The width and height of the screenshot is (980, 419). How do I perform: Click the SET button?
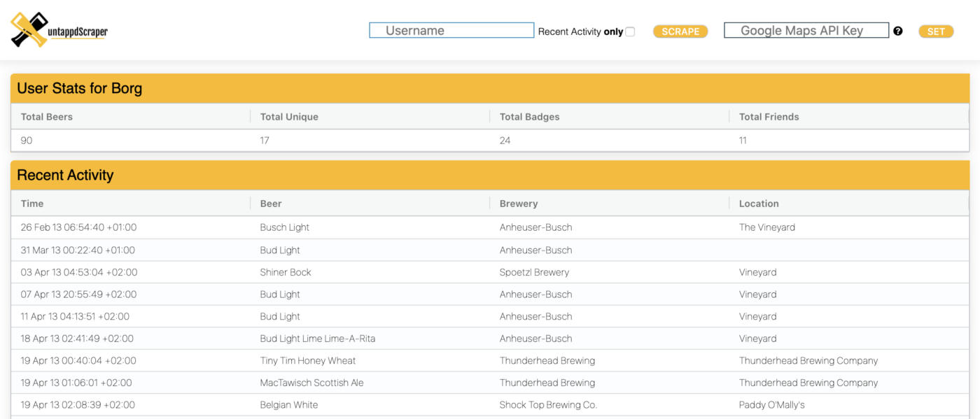pos(936,31)
